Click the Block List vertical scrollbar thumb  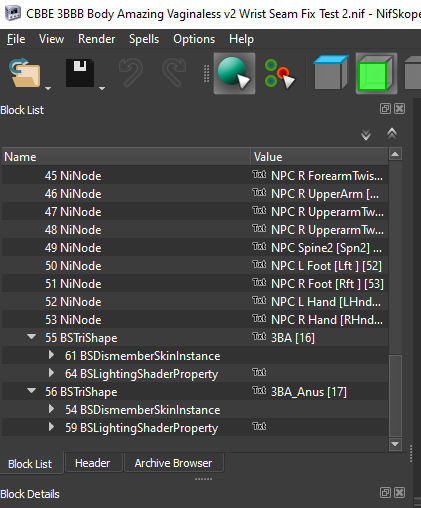pyautogui.click(x=395, y=396)
